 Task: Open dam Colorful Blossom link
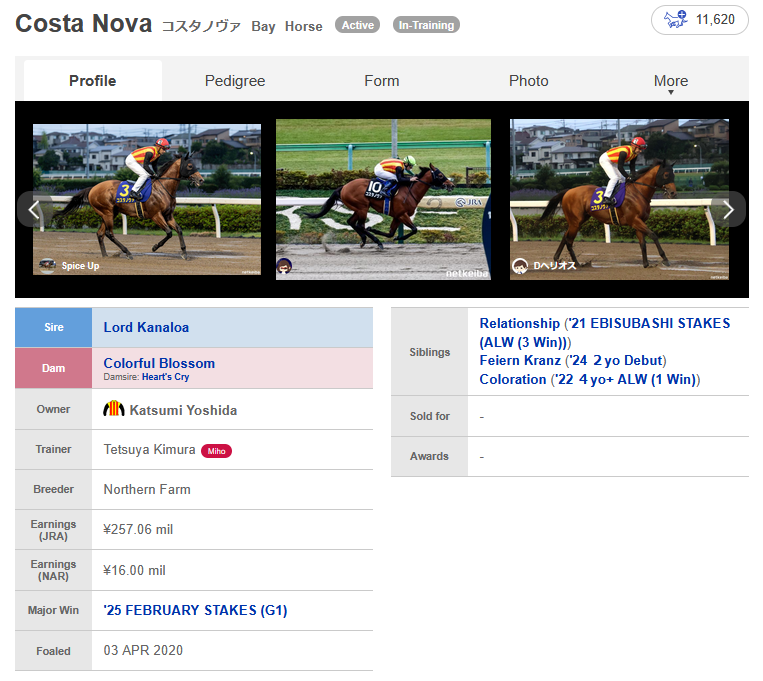159,363
